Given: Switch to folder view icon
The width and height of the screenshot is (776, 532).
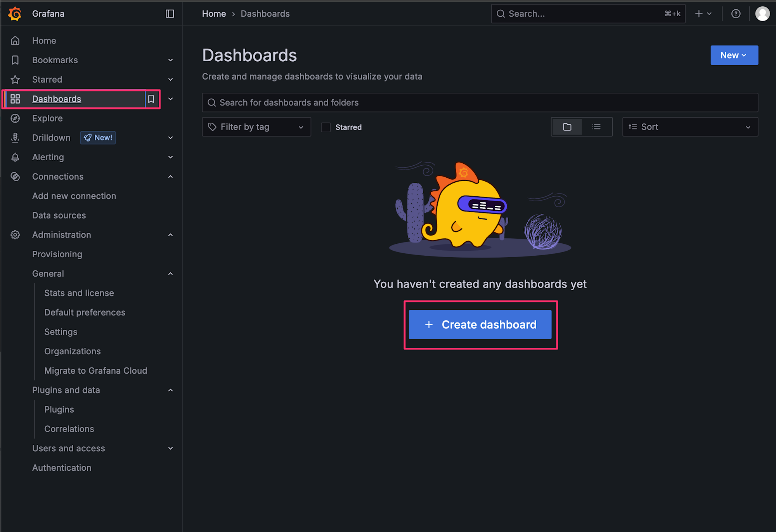Looking at the screenshot, I should (x=567, y=127).
